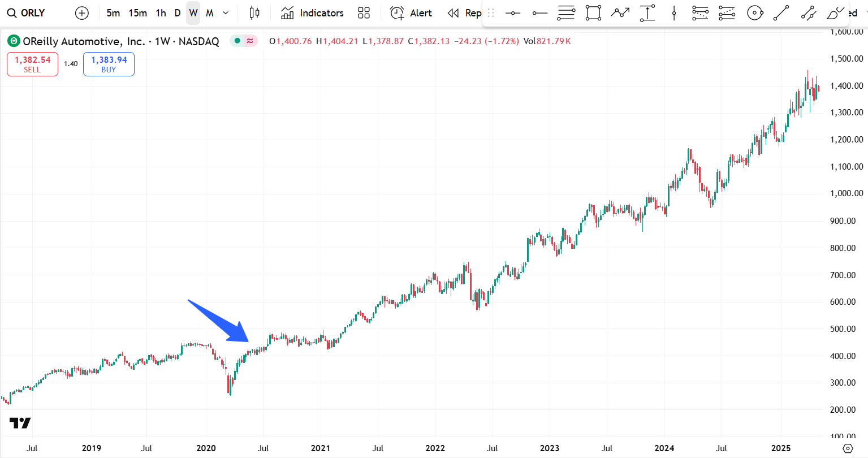Screen dimensions: 868x458
Task: Select the arrow path drawing tool
Action: 620,12
